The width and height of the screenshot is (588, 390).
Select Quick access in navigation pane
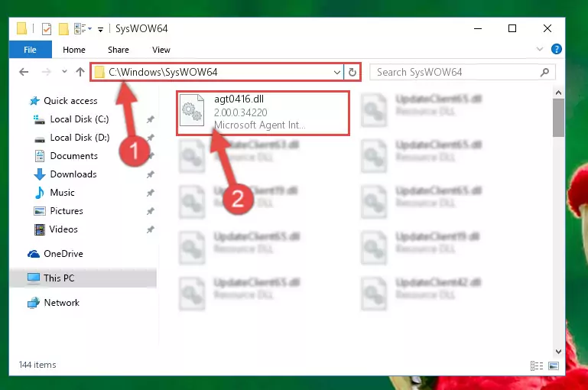tap(70, 100)
